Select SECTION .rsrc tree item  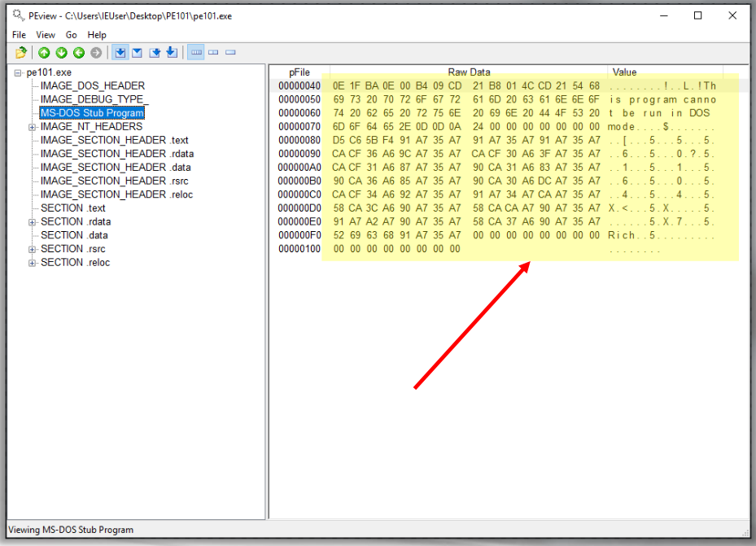coord(72,249)
